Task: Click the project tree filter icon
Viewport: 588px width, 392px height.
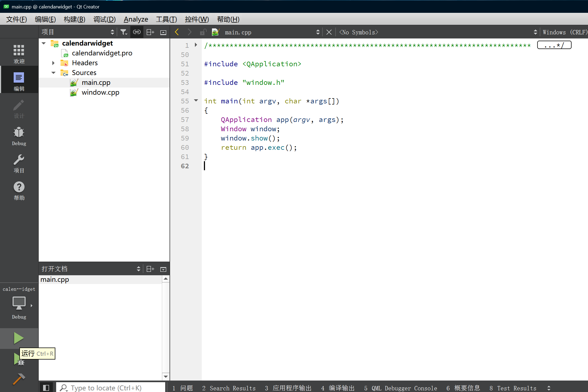Action: click(x=123, y=32)
